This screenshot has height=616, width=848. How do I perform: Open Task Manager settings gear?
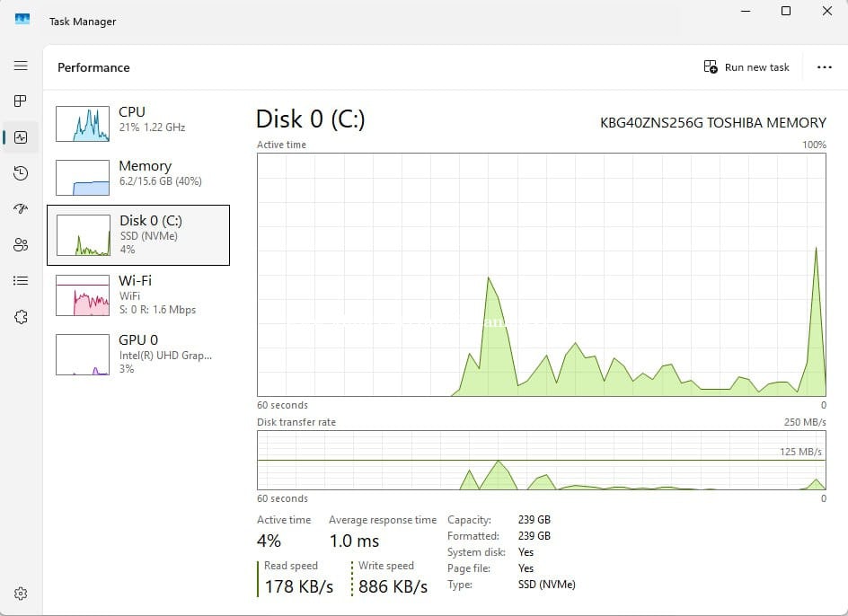point(21,594)
